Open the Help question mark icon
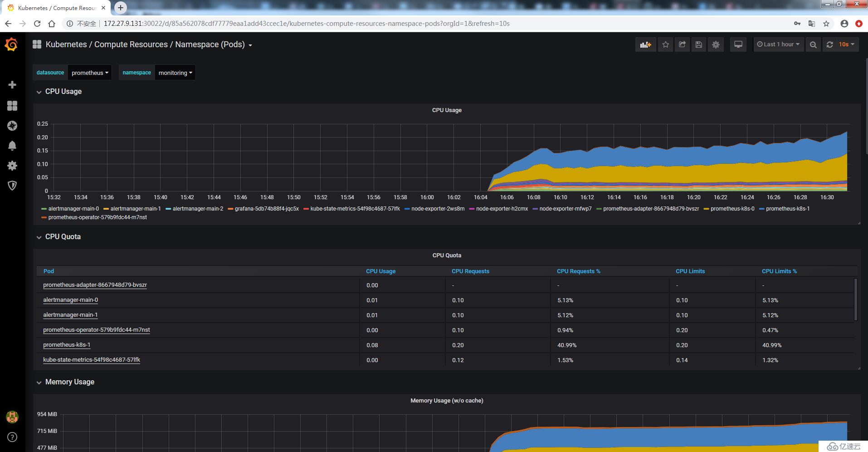This screenshot has width=868, height=452. (12, 437)
